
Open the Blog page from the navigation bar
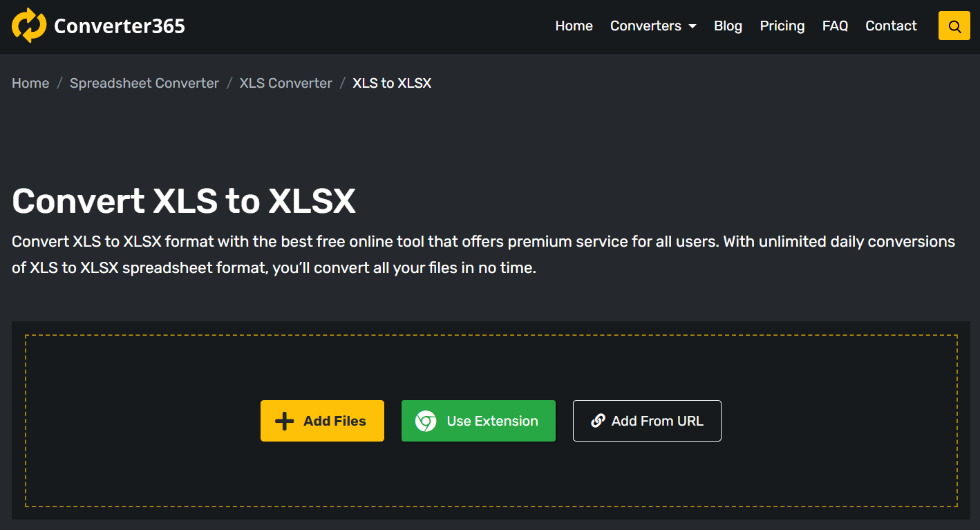(x=728, y=26)
